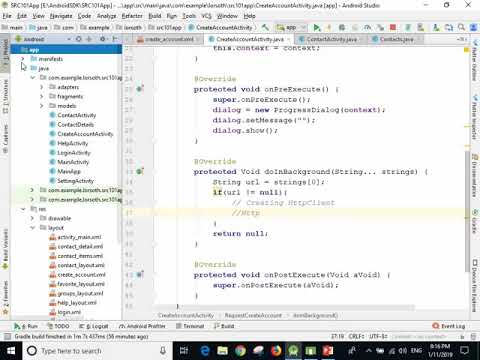Viewport: 480px width, 360px height.
Task: Select HelpActivity in project tree
Action: coord(72,143)
